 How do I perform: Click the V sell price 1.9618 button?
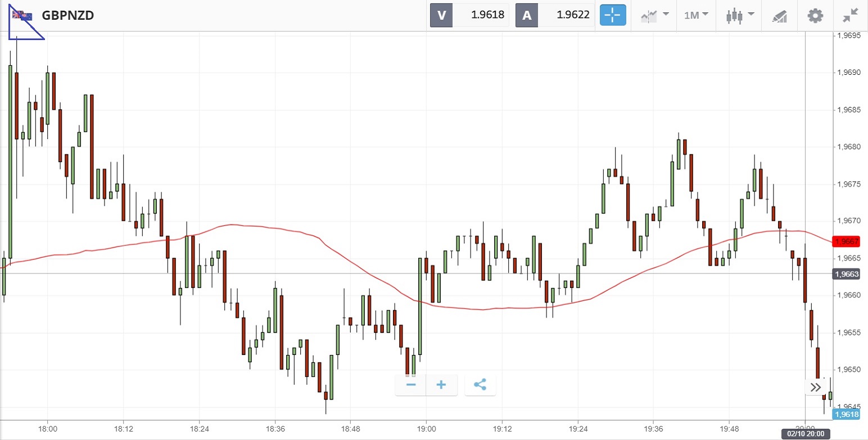tap(469, 15)
